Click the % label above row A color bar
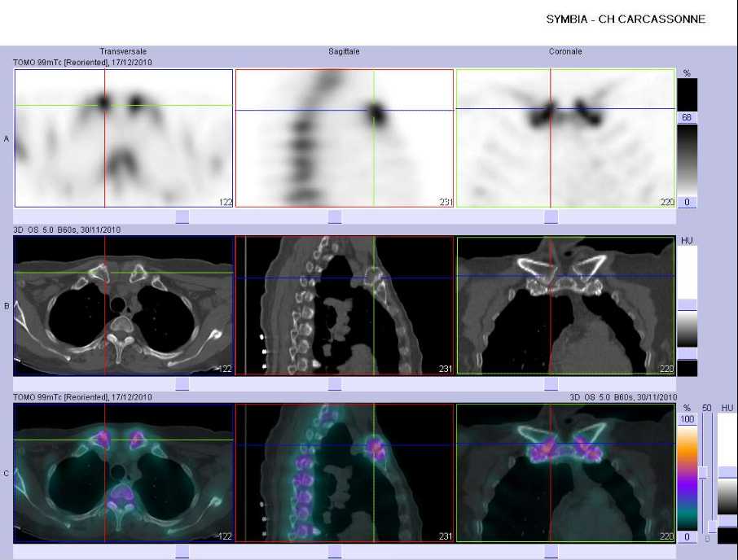 click(687, 73)
